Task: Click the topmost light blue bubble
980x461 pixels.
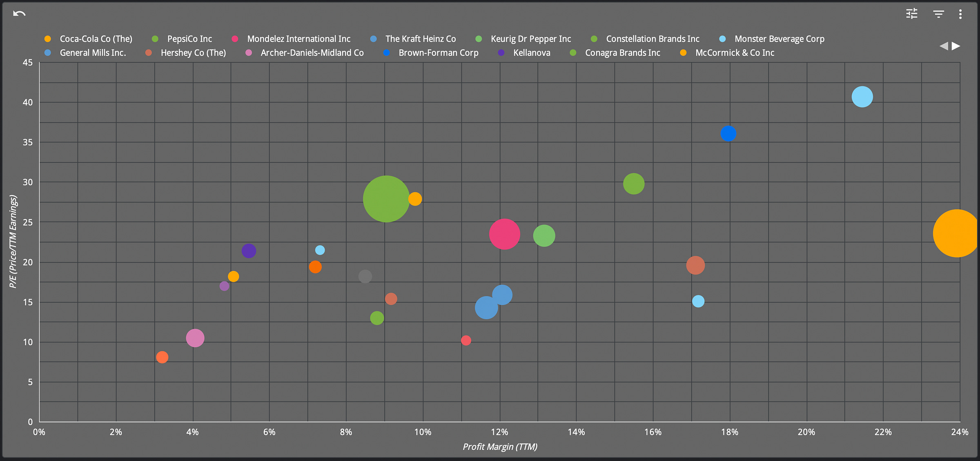Action: pos(862,97)
